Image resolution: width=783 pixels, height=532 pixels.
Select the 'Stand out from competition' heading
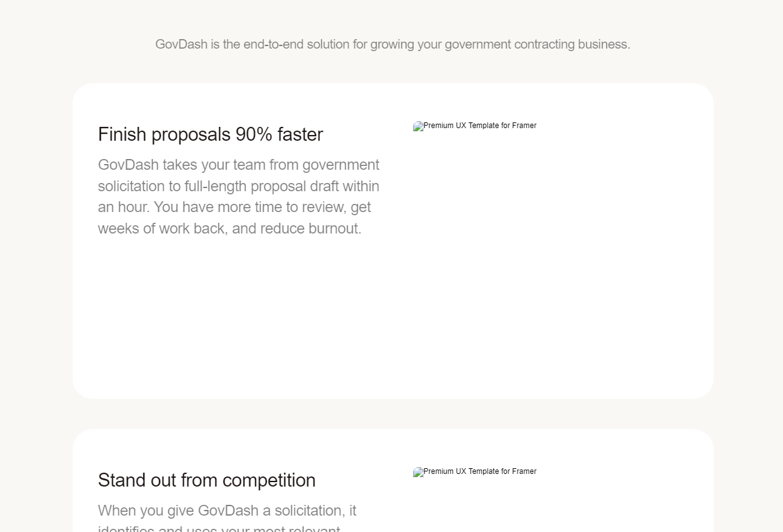[x=206, y=480]
